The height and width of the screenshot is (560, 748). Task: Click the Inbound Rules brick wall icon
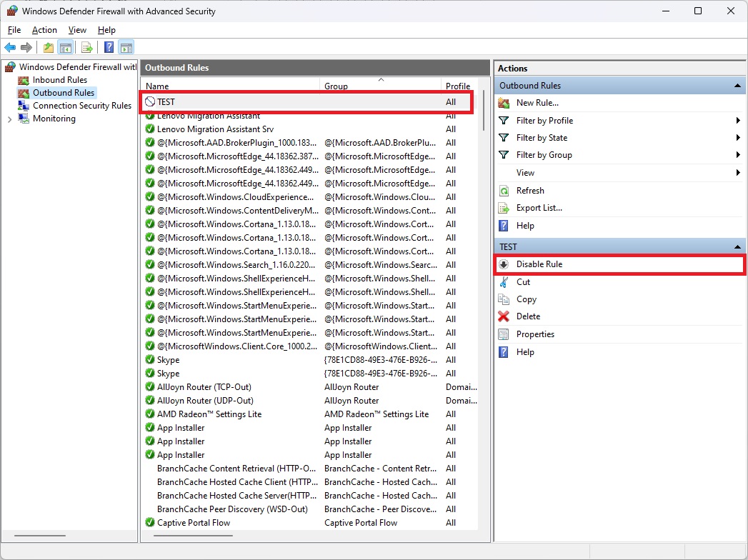coord(24,80)
